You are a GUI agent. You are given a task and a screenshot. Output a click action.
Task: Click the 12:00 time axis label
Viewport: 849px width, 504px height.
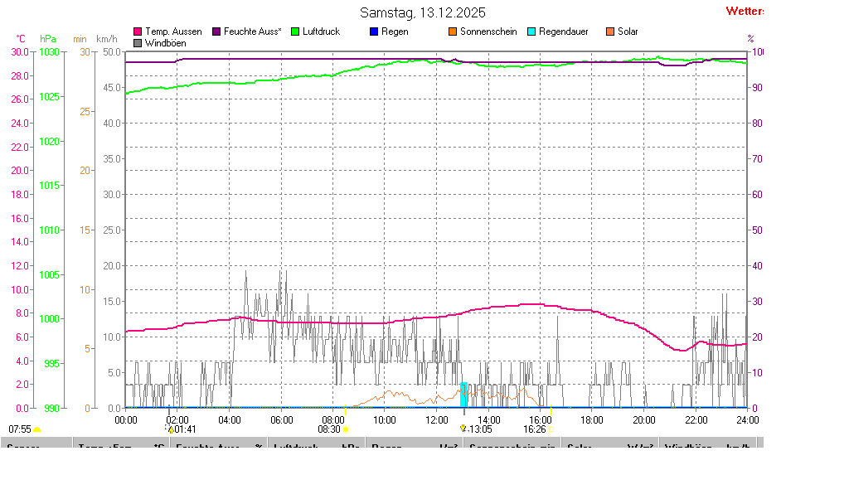pos(436,419)
